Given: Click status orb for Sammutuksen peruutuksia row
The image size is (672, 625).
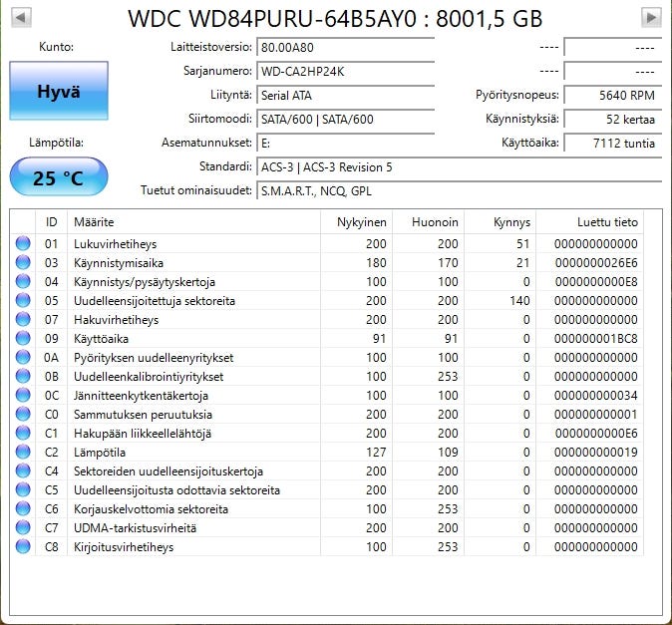Looking at the screenshot, I should [23, 414].
